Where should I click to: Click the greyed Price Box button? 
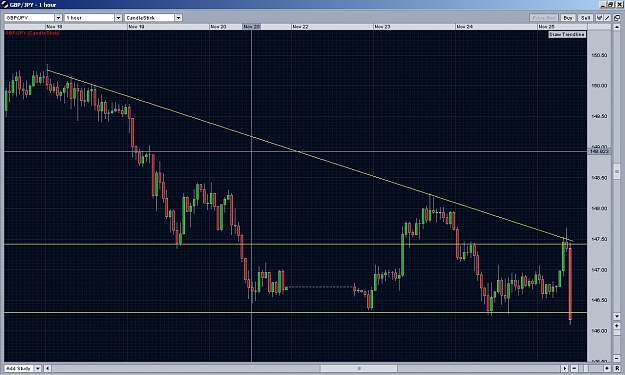coord(544,18)
